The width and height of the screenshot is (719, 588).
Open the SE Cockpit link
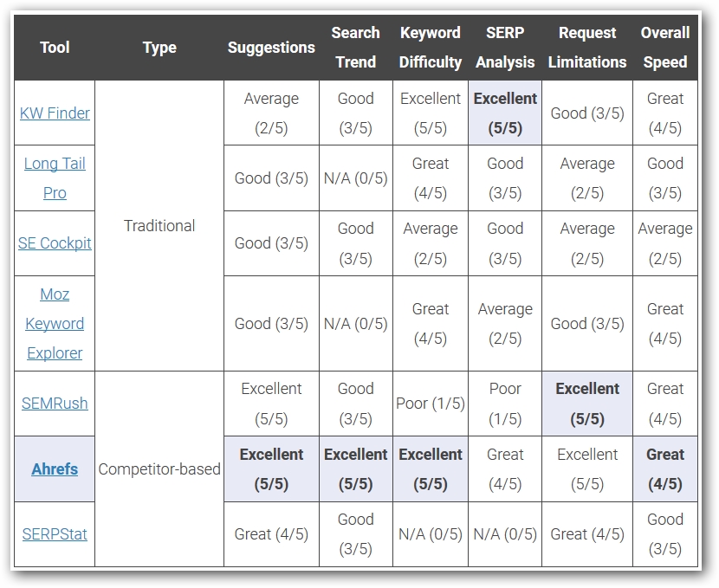pyautogui.click(x=55, y=242)
